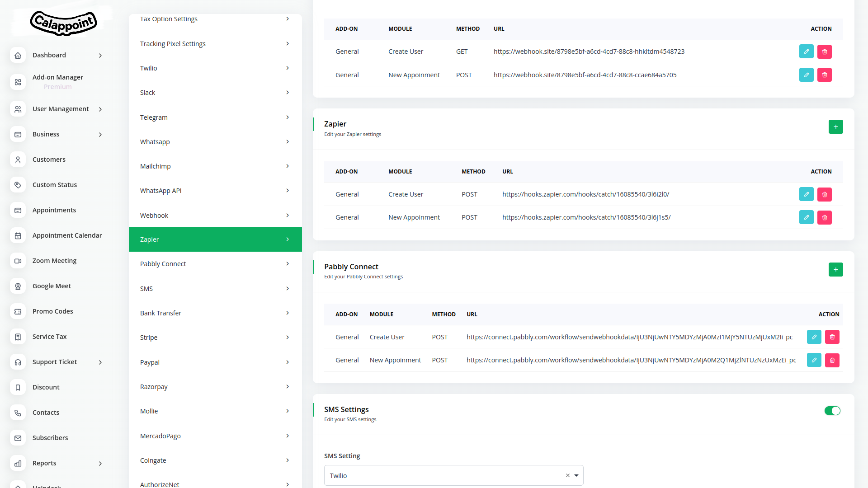Image resolution: width=868 pixels, height=488 pixels.
Task: Edit the Zapier New Appoinment hook
Action: pyautogui.click(x=806, y=217)
